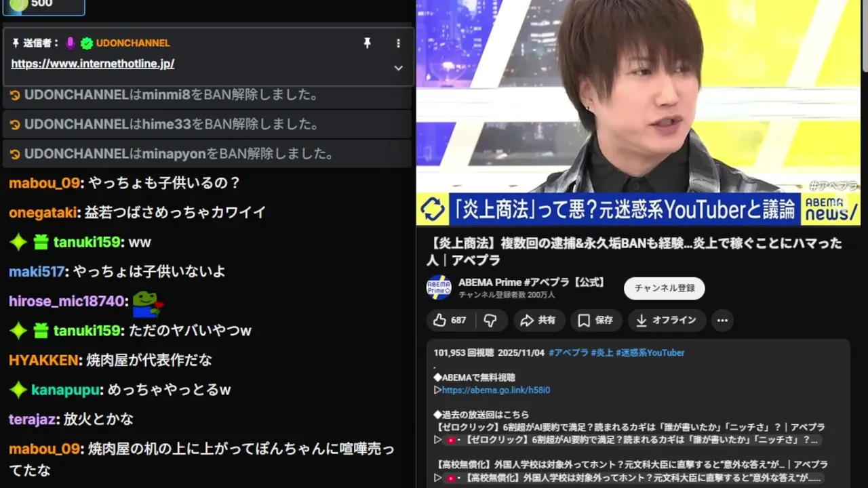Image resolution: width=868 pixels, height=488 pixels.
Task: Click the verified badge next to UDONCHANNEL
Action: [87, 43]
